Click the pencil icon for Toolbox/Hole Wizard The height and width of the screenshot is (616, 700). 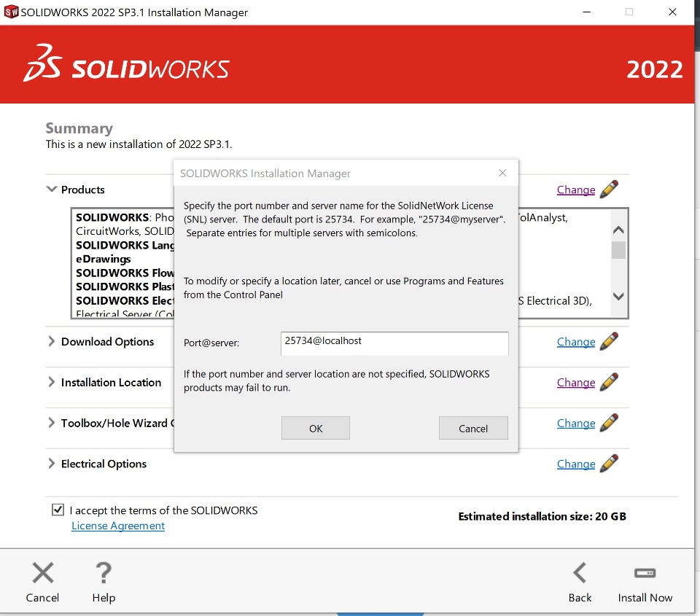click(x=609, y=423)
